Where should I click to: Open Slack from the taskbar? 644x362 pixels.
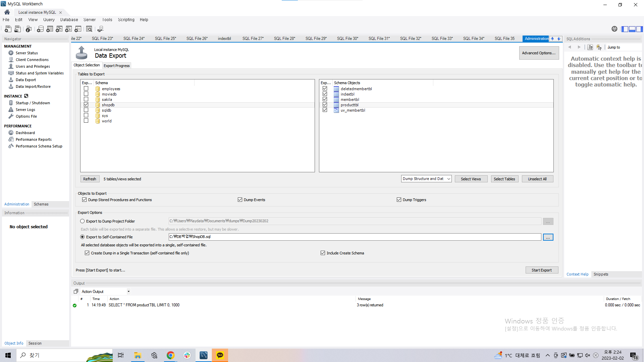coord(187,355)
